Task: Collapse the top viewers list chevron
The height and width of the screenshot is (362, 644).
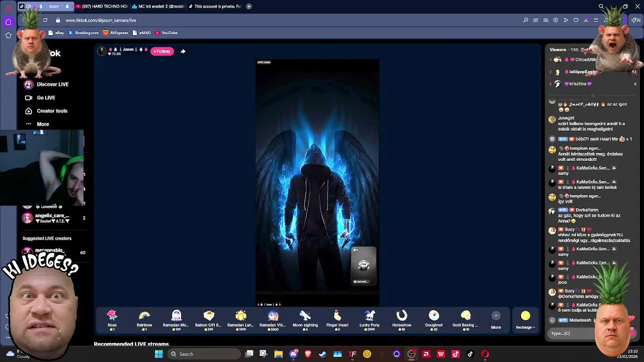Action: click(592, 95)
